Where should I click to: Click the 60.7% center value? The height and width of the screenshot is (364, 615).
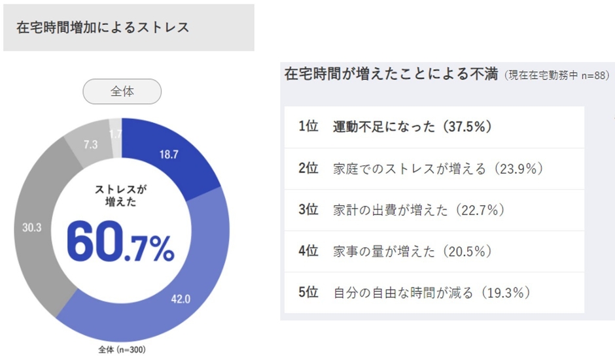click(x=120, y=243)
